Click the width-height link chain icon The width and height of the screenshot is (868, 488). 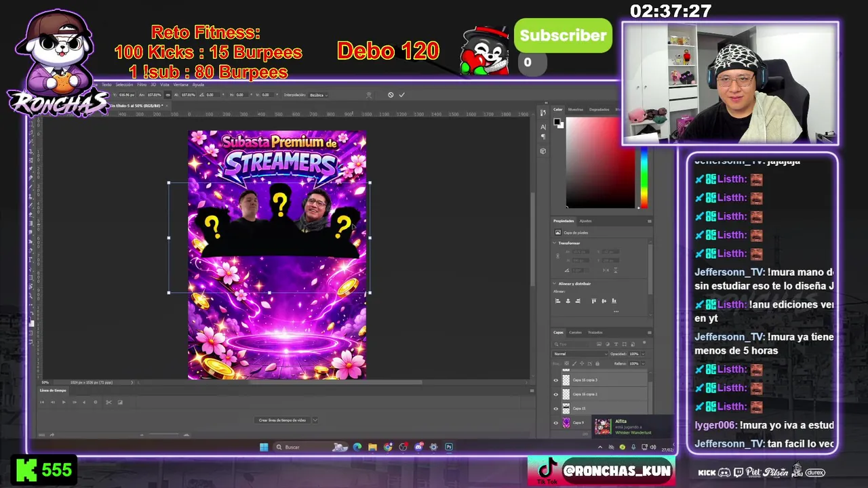tap(167, 95)
